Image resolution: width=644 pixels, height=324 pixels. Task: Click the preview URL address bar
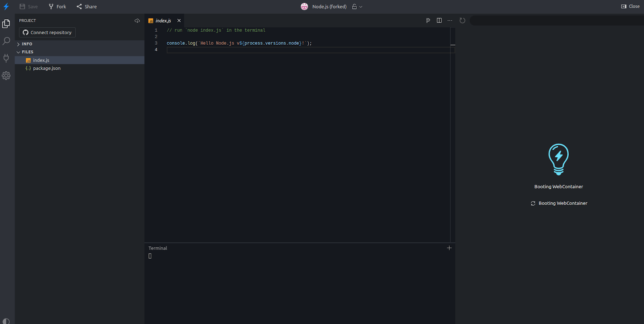click(x=557, y=21)
